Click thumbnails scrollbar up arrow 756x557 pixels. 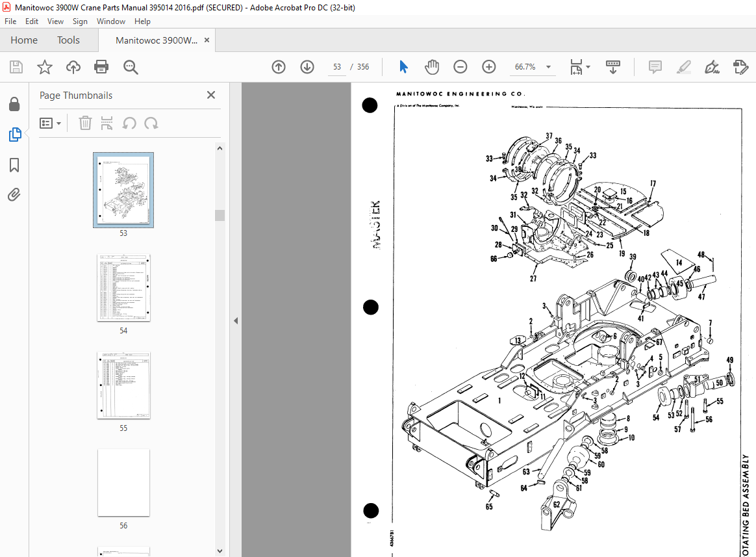pyautogui.click(x=220, y=149)
